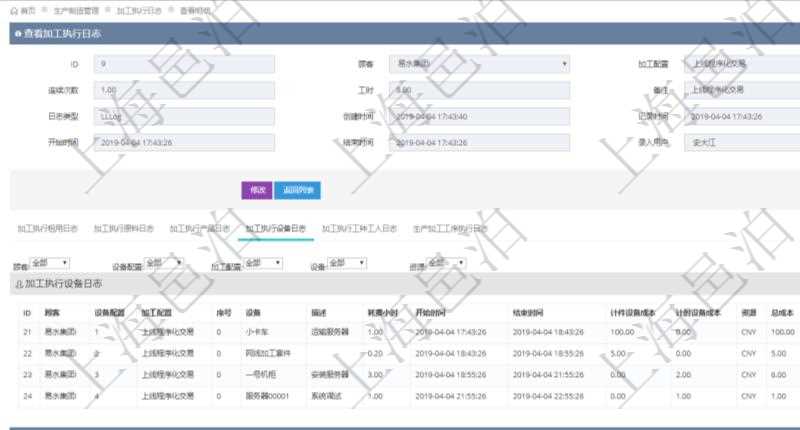Click the icon beside 加工执行设备日志 section title
This screenshot has width=800, height=430.
(18, 284)
